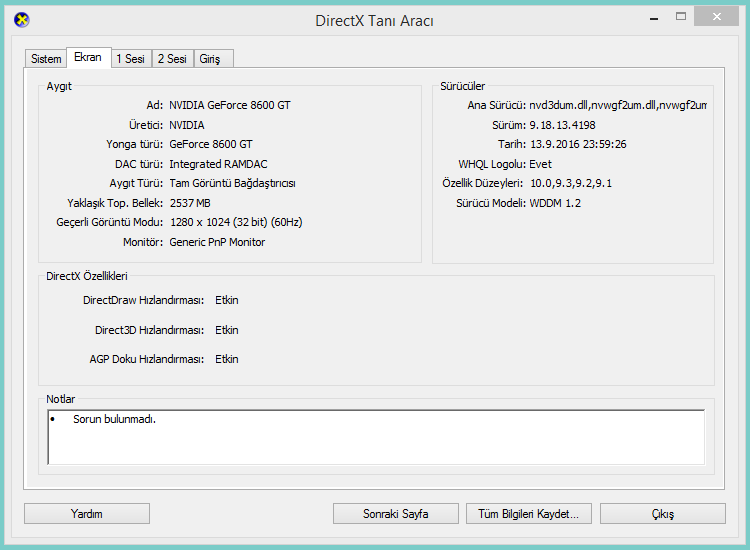Click the Notlar text box
The image size is (750, 550).
[376, 437]
